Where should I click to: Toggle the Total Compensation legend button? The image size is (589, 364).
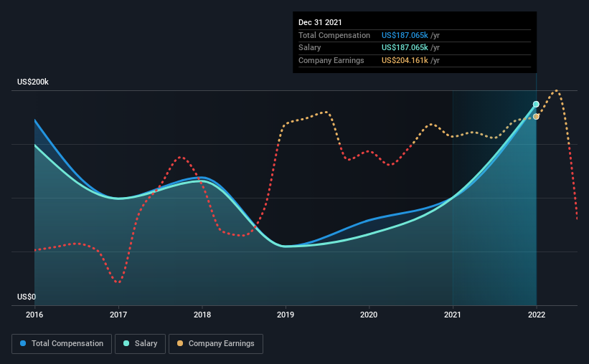(62, 344)
